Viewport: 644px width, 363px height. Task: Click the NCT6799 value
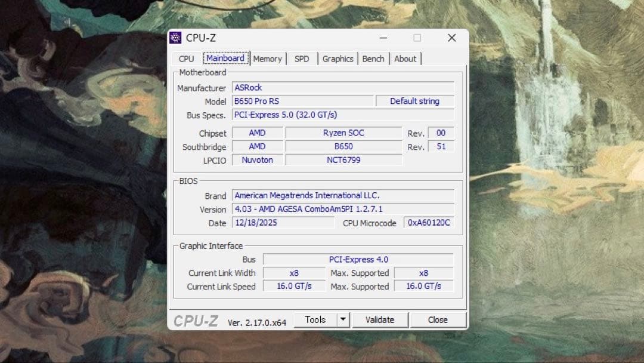point(344,160)
